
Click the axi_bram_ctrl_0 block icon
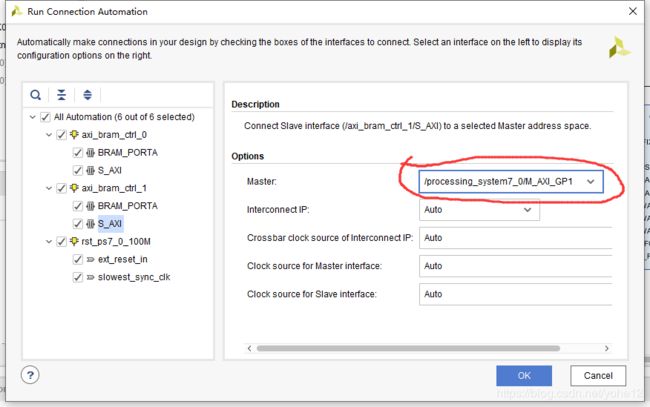tap(74, 135)
